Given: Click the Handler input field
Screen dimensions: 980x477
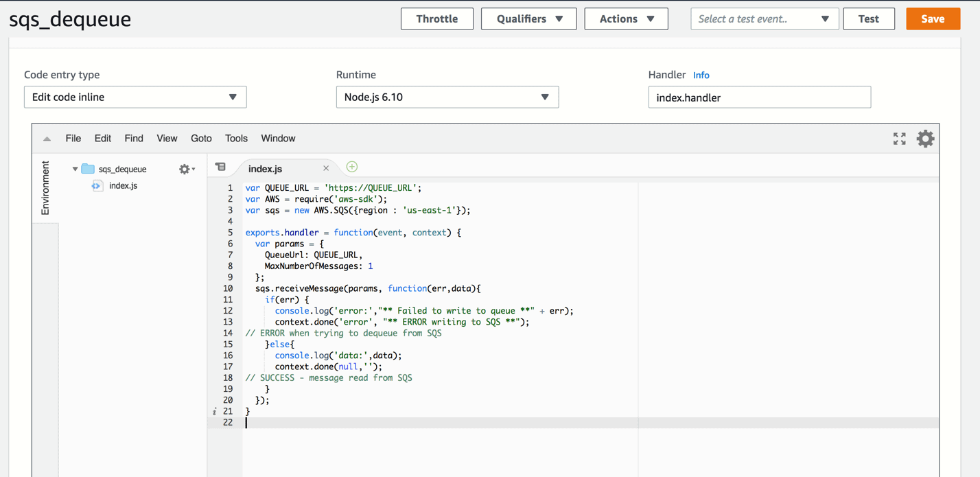Looking at the screenshot, I should [x=759, y=97].
